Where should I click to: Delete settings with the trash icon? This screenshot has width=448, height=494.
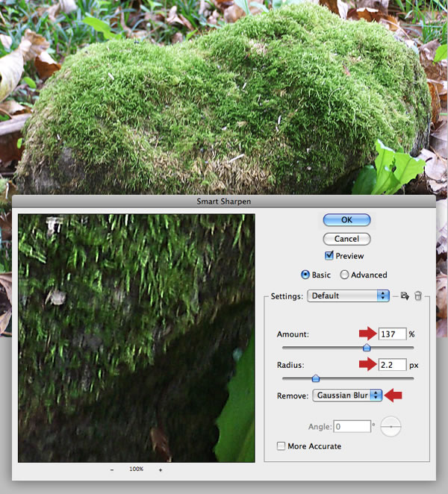[x=418, y=296]
